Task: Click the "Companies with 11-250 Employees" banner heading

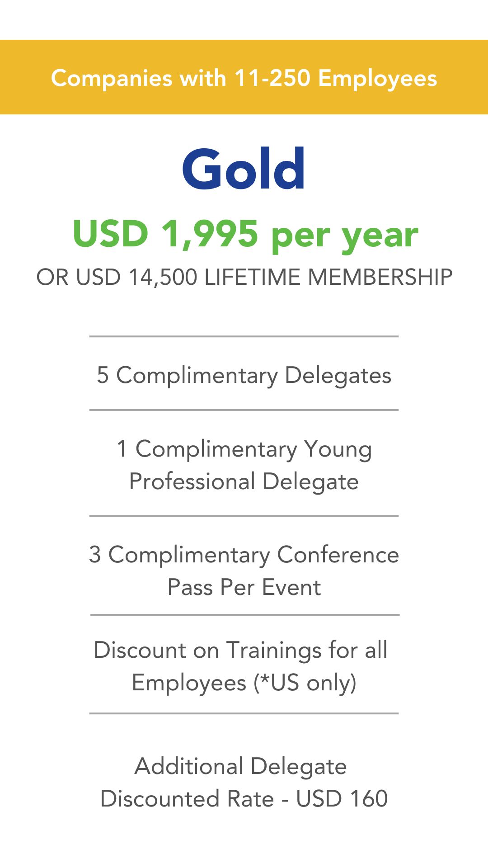Action: [x=244, y=78]
